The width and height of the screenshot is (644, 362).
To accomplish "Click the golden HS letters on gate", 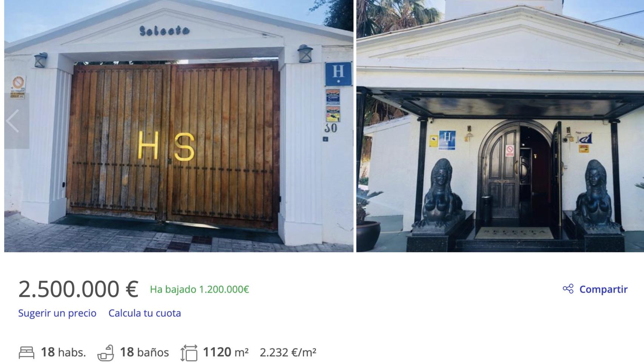I will [166, 146].
